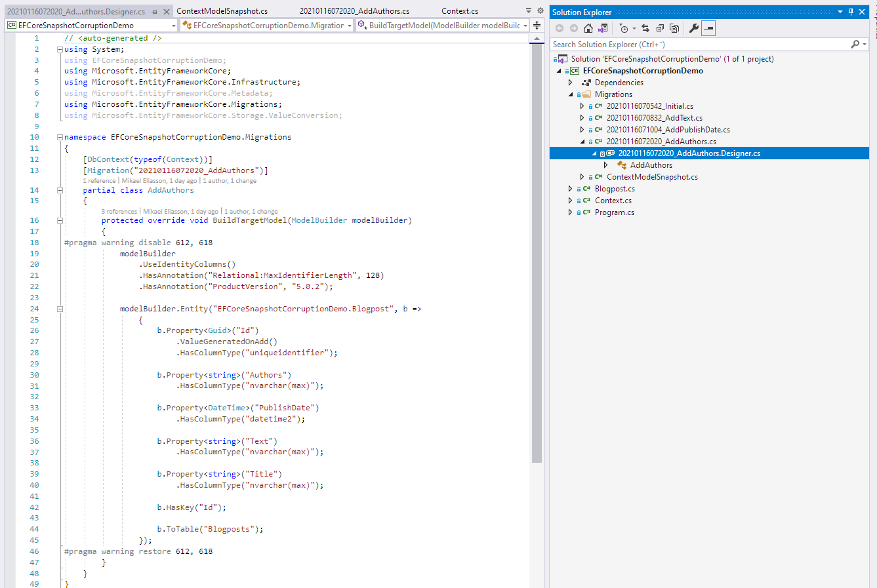Open the Pending Changes Filter clock icon
This screenshot has height=588, width=877.
click(x=624, y=28)
